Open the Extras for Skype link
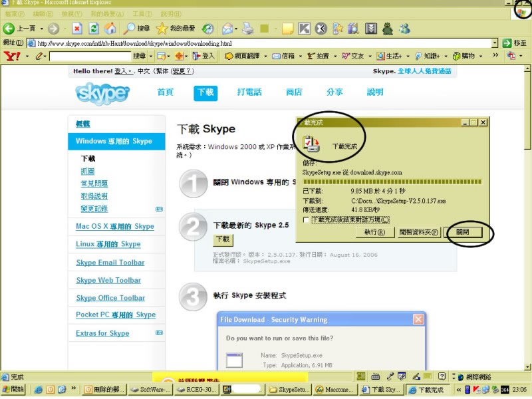 (x=102, y=333)
